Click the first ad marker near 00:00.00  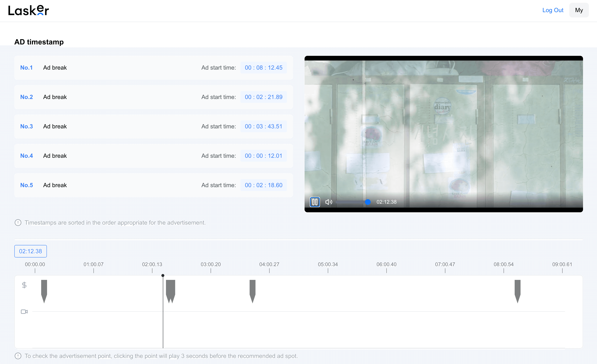tap(44, 291)
